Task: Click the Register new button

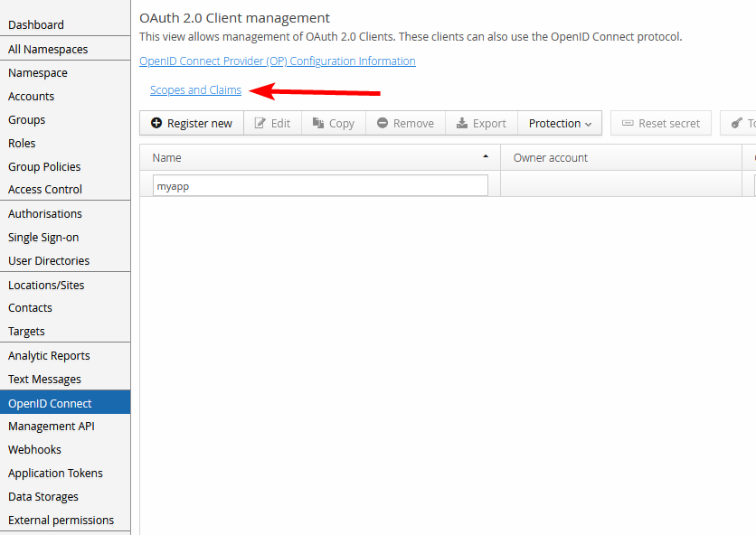Action: (x=192, y=124)
